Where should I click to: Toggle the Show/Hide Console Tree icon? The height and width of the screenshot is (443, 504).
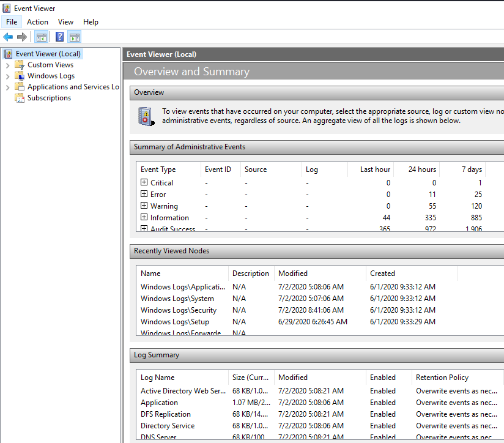(x=41, y=37)
